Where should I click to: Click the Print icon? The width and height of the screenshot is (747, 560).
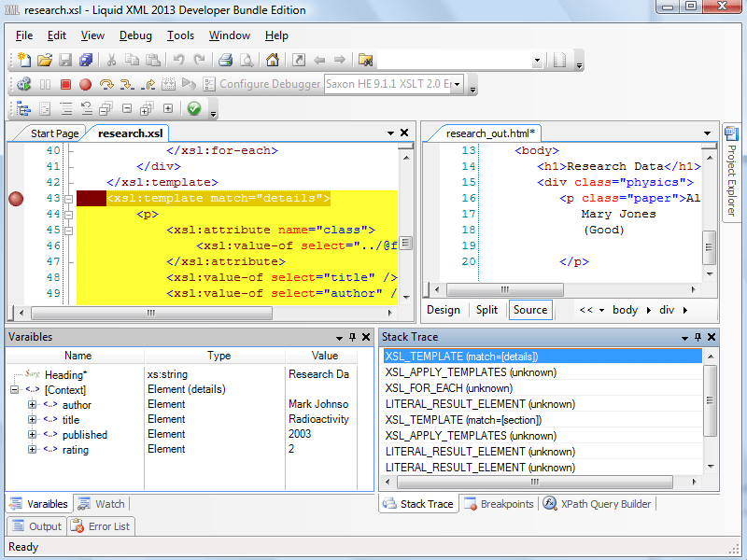(225, 60)
